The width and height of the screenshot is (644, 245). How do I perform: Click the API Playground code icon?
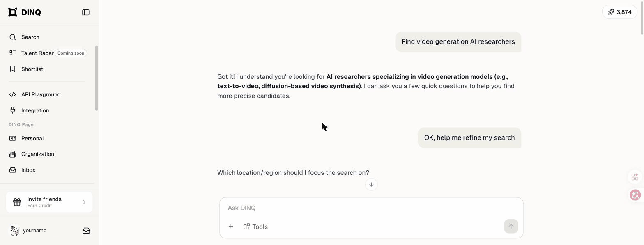[13, 94]
